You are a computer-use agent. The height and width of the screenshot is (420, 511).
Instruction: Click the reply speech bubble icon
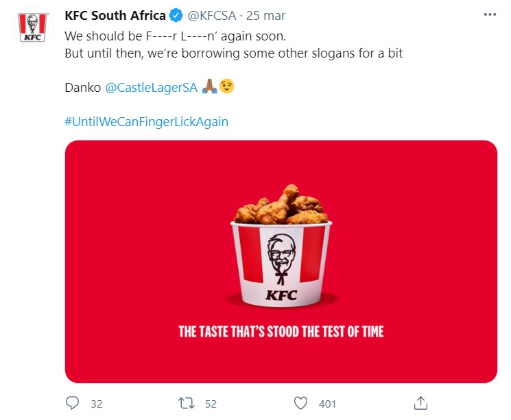pyautogui.click(x=73, y=403)
